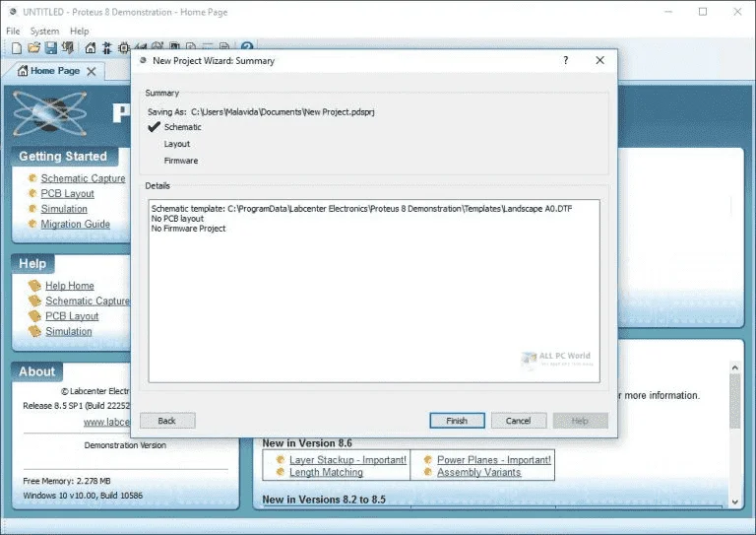Open the Migration Guide link
The image size is (756, 535).
[75, 224]
